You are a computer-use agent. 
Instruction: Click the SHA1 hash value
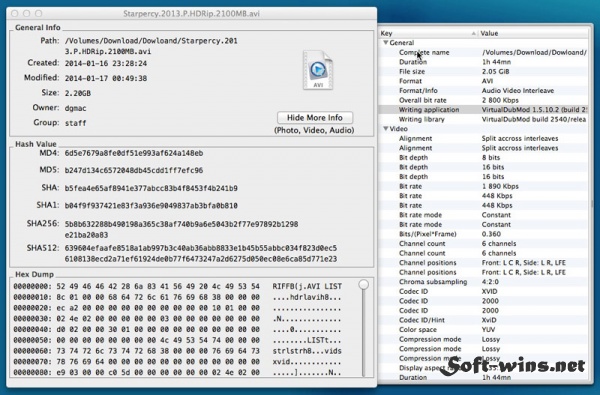[151, 206]
